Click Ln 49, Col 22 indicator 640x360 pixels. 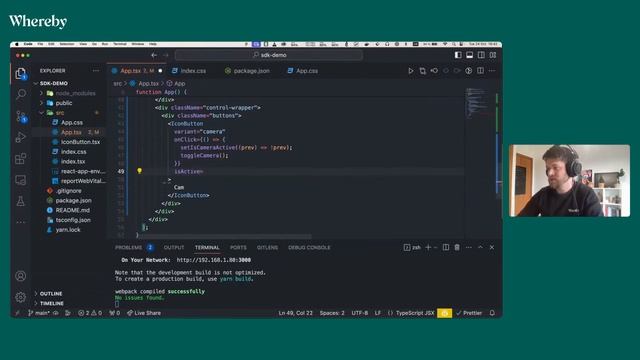[296, 313]
